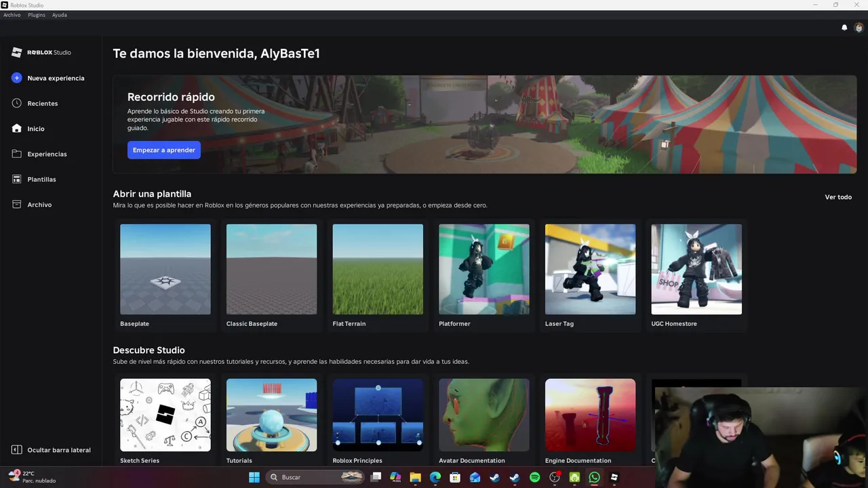Click the sidebar Archivo archive box icon

click(x=17, y=204)
